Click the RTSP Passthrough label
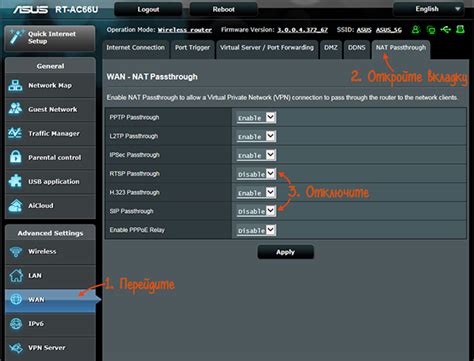 pos(134,174)
